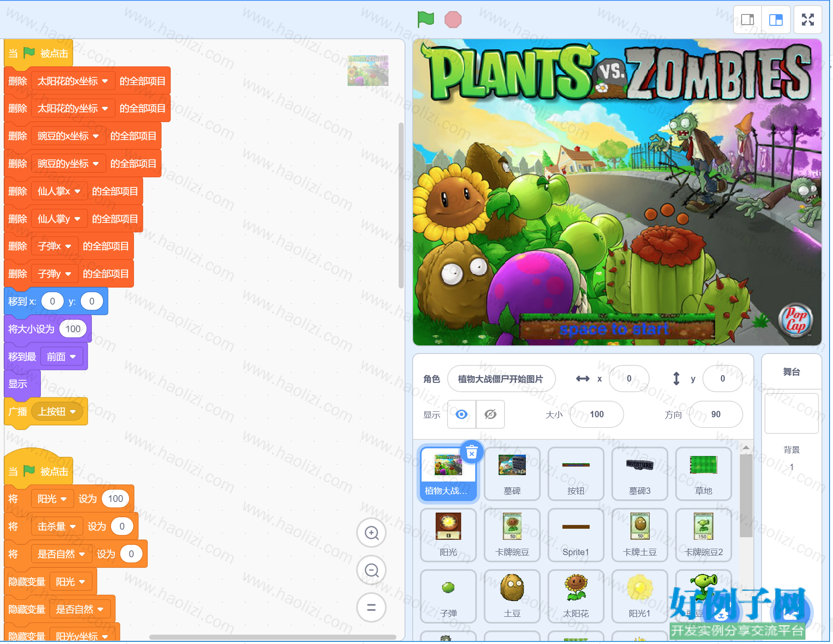Select the 墓碑 sprite
Image resolution: width=833 pixels, height=644 pixels.
[512, 474]
